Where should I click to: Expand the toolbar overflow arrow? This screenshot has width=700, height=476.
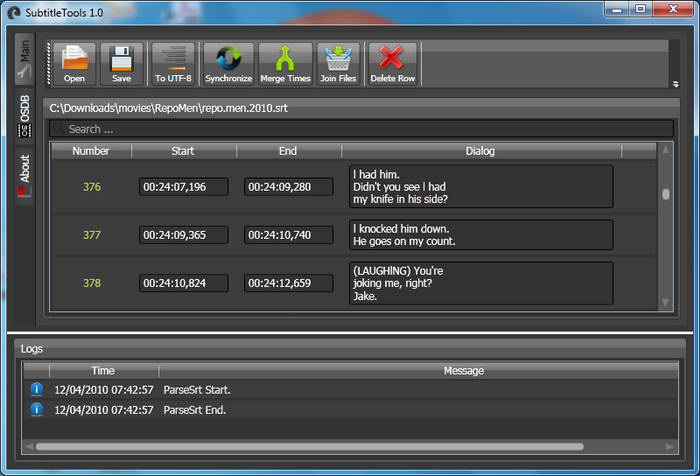(x=675, y=84)
